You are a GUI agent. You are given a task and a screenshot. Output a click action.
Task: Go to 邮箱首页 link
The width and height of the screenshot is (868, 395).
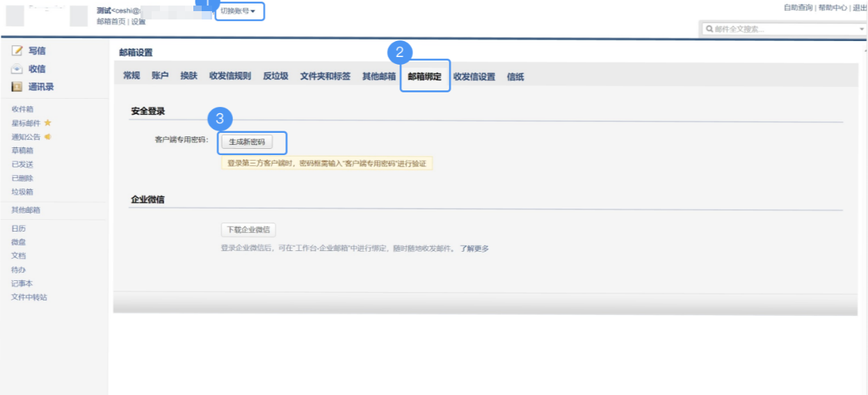[x=111, y=22]
